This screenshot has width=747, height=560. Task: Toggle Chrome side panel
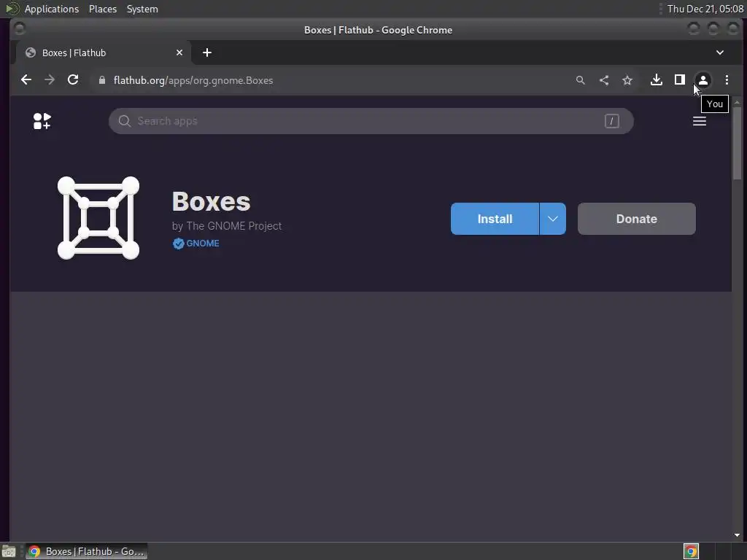point(680,80)
